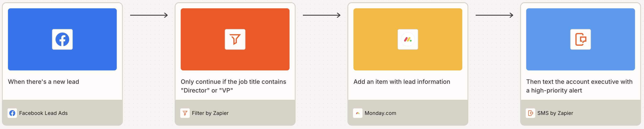Image resolution: width=644 pixels, height=129 pixels.
Task: Select the "text the account executive" step text
Action: 579,86
